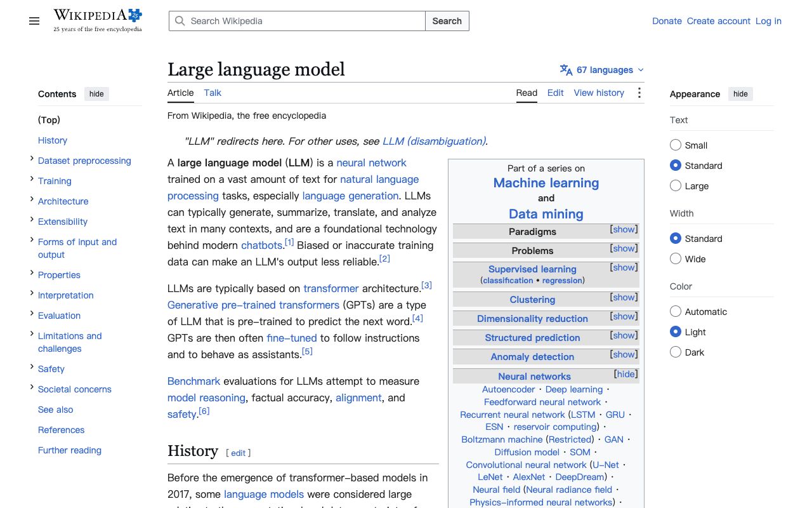The image size is (812, 508).
Task: Show the Clustering section
Action: (x=624, y=297)
